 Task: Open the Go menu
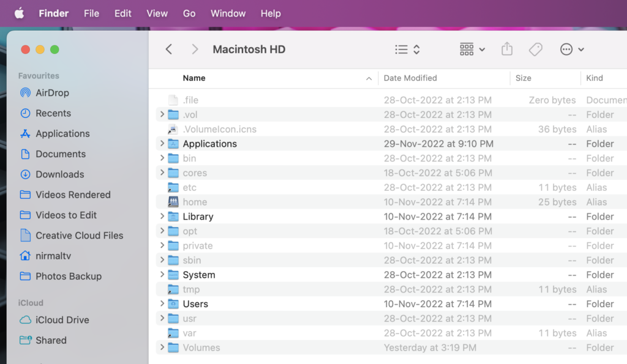(189, 13)
